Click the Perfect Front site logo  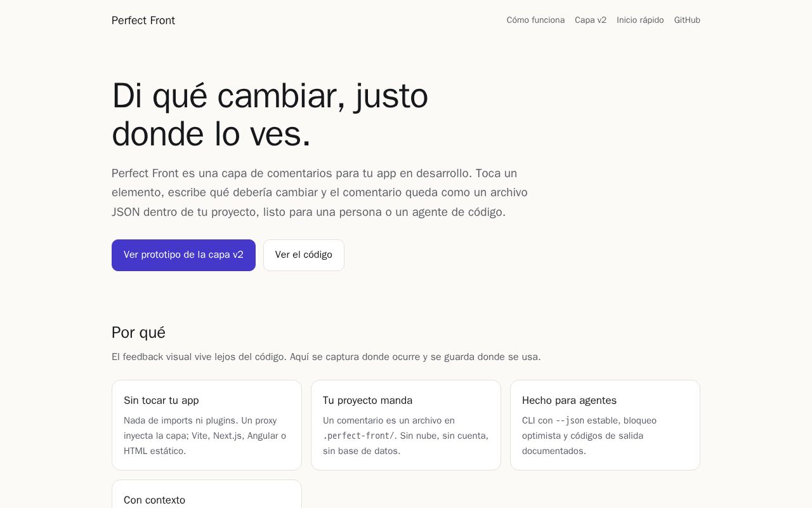click(143, 20)
